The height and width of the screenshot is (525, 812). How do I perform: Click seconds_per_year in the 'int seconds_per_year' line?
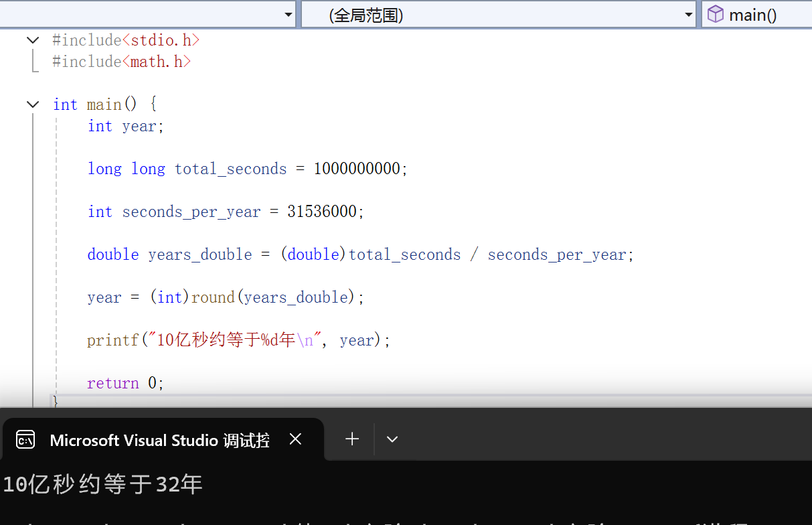click(191, 212)
